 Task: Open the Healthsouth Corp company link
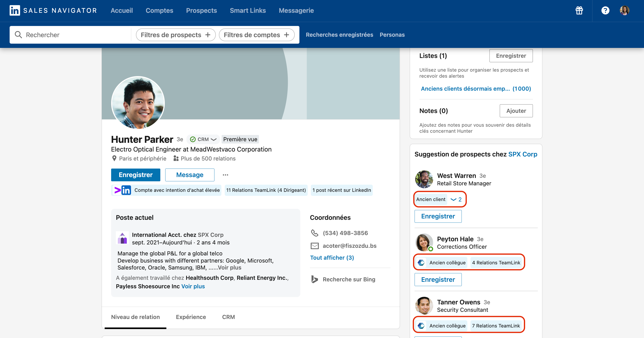point(210,278)
